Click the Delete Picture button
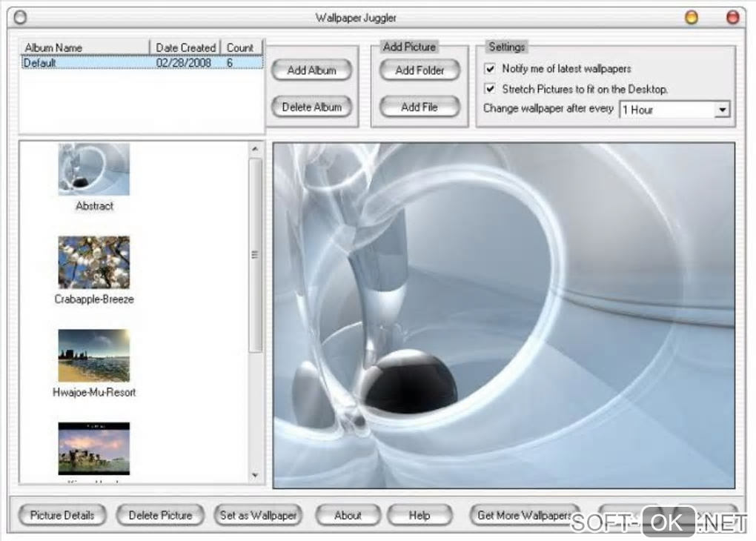This screenshot has width=756, height=541. click(x=160, y=516)
